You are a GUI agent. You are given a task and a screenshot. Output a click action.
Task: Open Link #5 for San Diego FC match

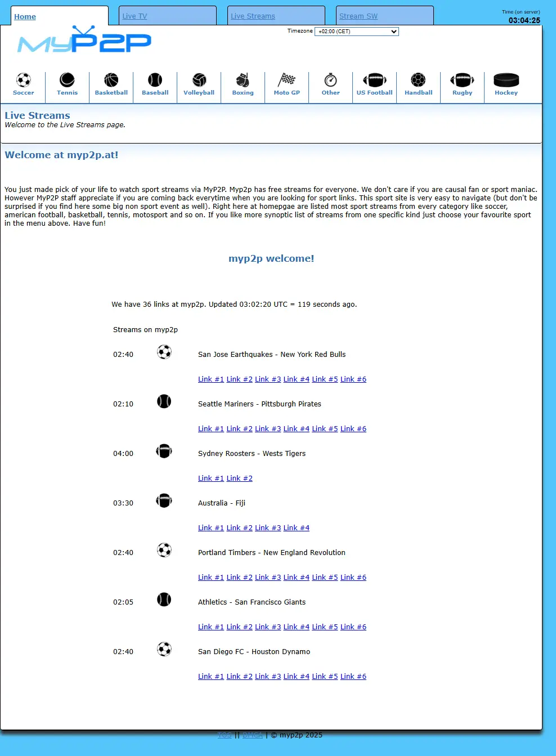(x=325, y=677)
